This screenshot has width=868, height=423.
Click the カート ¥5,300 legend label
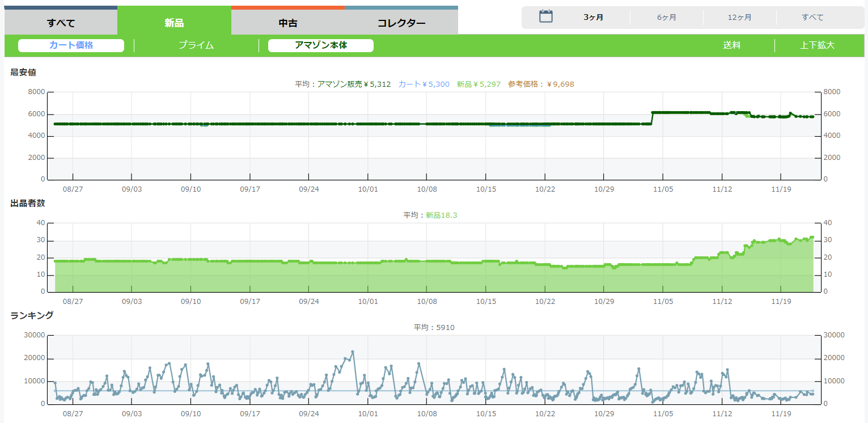click(x=424, y=84)
